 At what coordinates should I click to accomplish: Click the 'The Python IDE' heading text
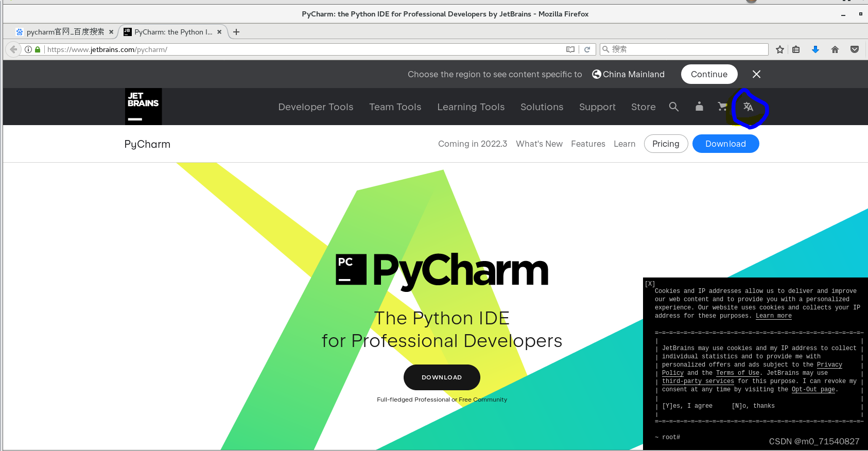[442, 318]
